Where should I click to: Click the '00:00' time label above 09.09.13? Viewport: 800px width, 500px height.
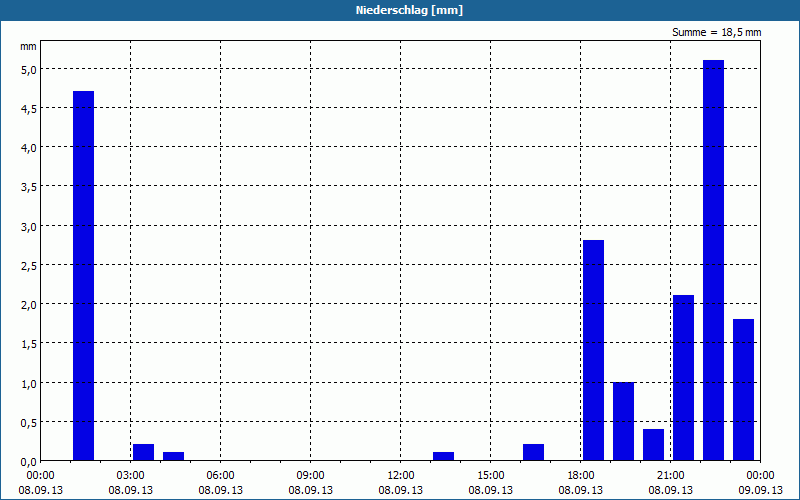pyautogui.click(x=760, y=476)
